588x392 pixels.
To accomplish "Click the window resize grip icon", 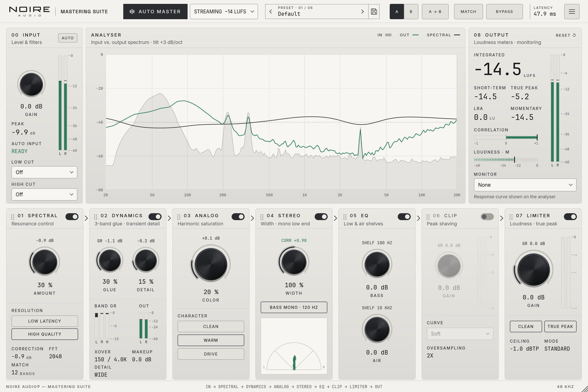I will click(x=584, y=388).
